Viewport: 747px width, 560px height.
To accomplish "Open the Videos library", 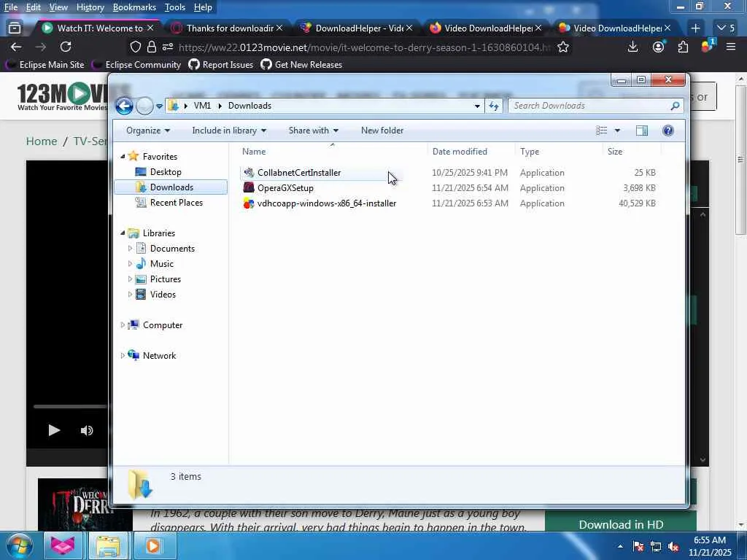I will tap(163, 295).
